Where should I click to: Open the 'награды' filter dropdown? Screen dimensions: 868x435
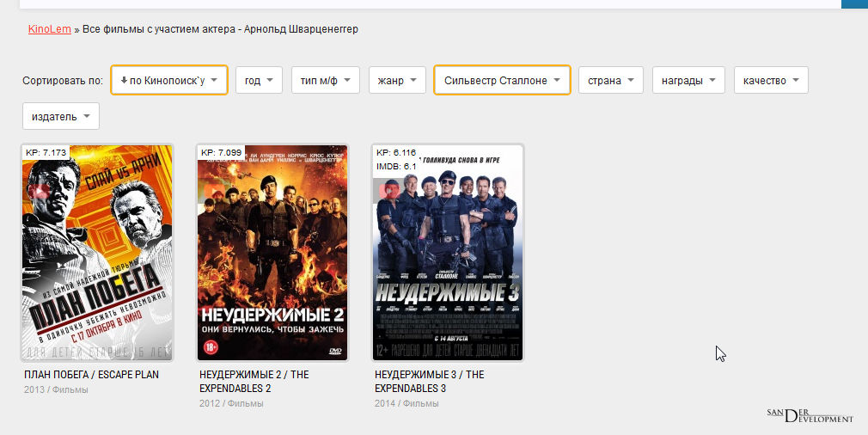point(688,80)
